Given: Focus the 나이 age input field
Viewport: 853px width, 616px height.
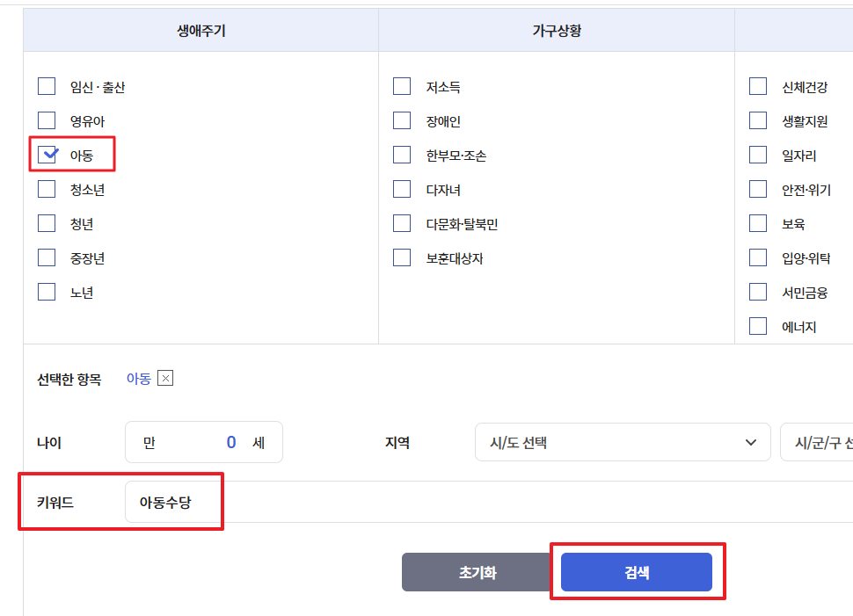Looking at the screenshot, I should pos(204,442).
